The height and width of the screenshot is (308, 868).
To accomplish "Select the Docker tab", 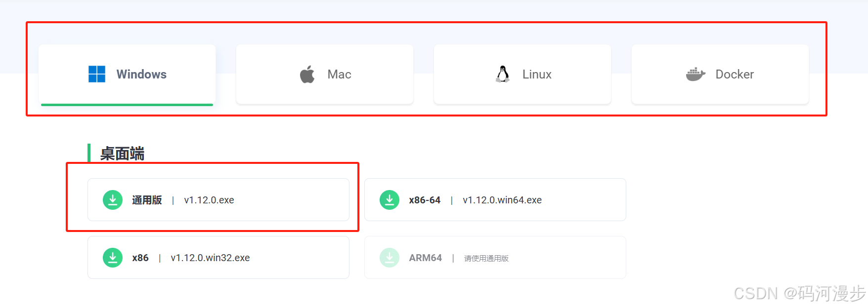I will (x=720, y=75).
